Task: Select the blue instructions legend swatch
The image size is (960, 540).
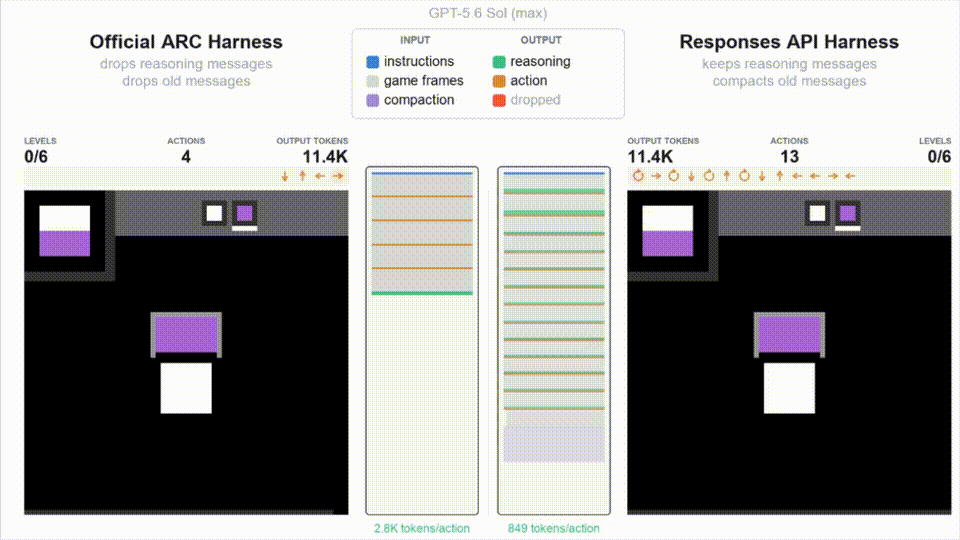Action: (x=372, y=62)
